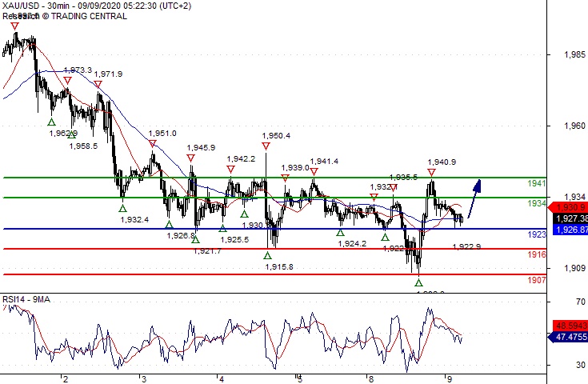Viewport: 588px width, 384px height.
Task: Click the 1,932.4 low price label
Action: [x=134, y=220]
